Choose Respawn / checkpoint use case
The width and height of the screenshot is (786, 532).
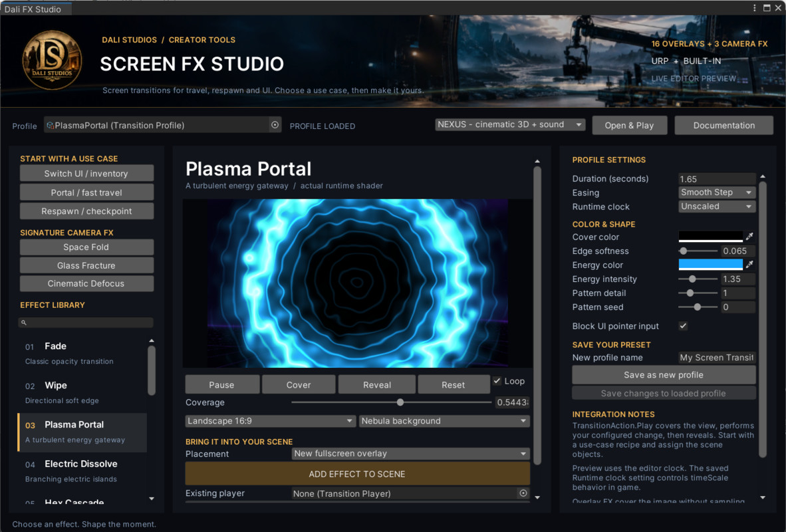(x=86, y=211)
